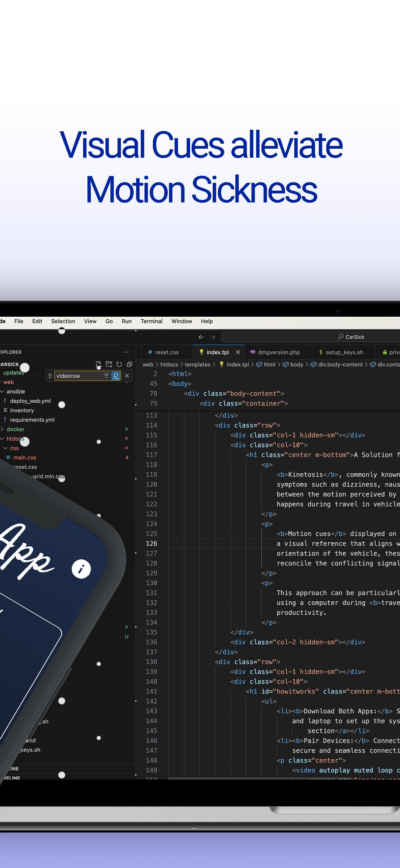
Task: Click the PHP elephant icon on dmgversion.php tab
Action: tap(252, 352)
